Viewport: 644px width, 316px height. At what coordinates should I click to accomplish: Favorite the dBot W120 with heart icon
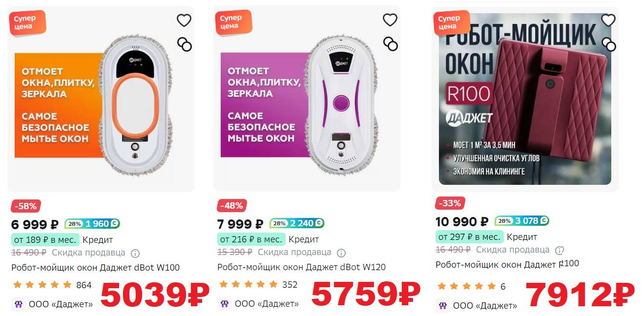tap(390, 20)
